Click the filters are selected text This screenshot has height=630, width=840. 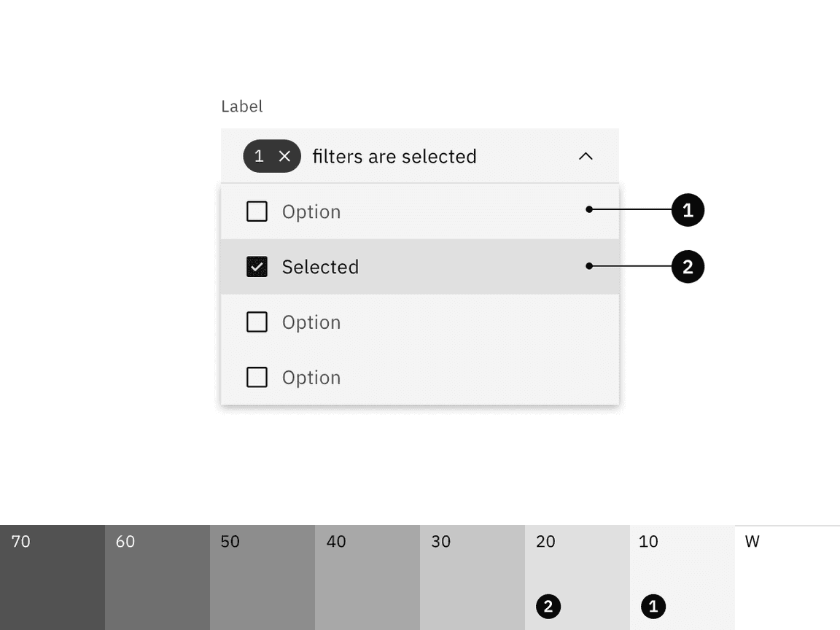click(395, 156)
